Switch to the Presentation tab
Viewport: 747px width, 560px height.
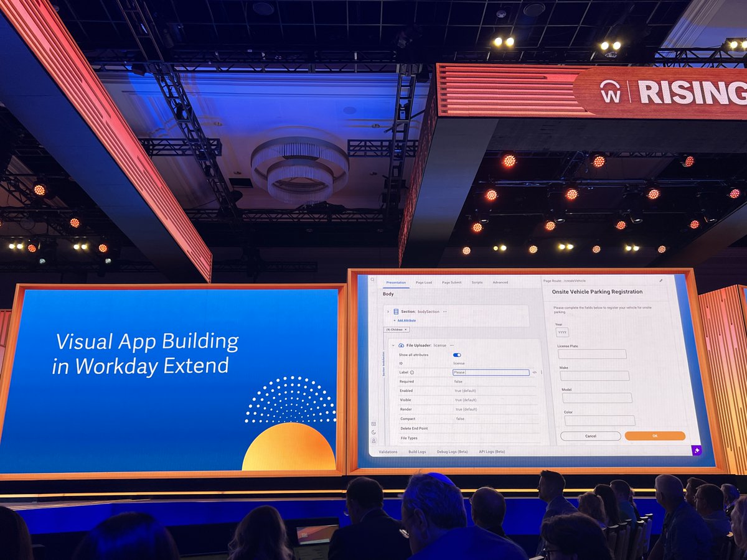click(395, 282)
